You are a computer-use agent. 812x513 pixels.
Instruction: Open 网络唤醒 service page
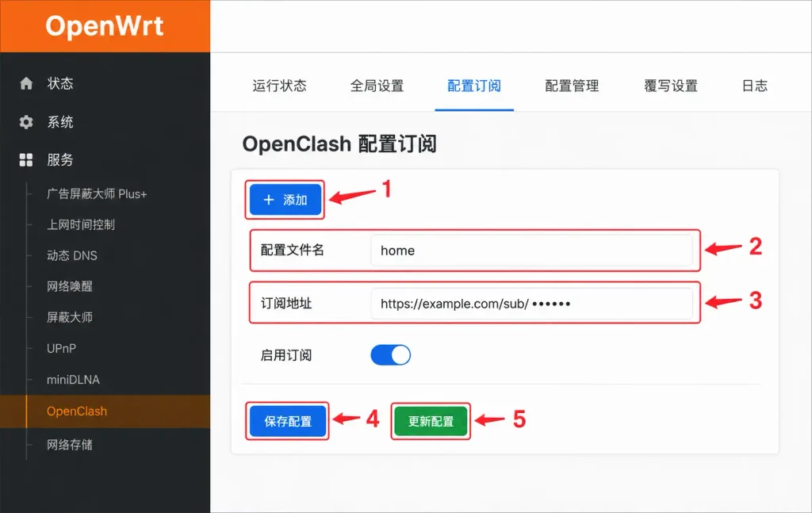70,286
